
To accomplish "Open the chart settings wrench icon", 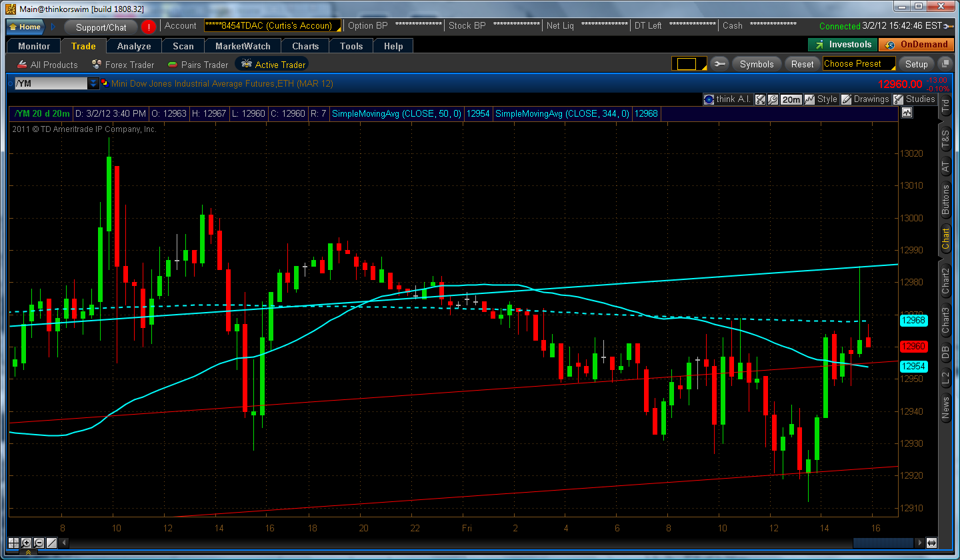I will tap(773, 99).
